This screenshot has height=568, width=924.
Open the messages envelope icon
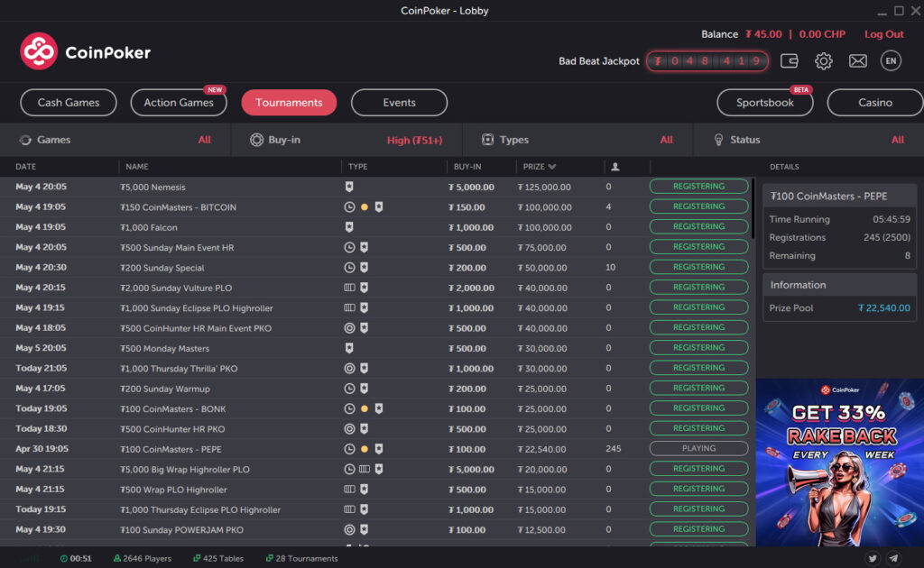(x=857, y=60)
